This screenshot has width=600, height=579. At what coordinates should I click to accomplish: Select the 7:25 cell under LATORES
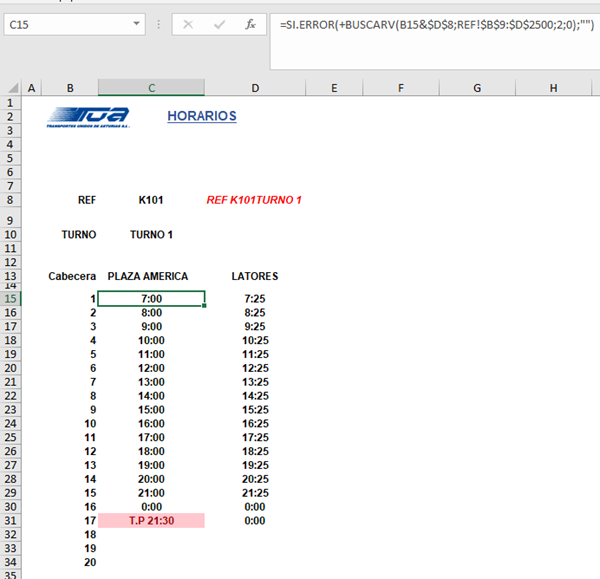254,298
